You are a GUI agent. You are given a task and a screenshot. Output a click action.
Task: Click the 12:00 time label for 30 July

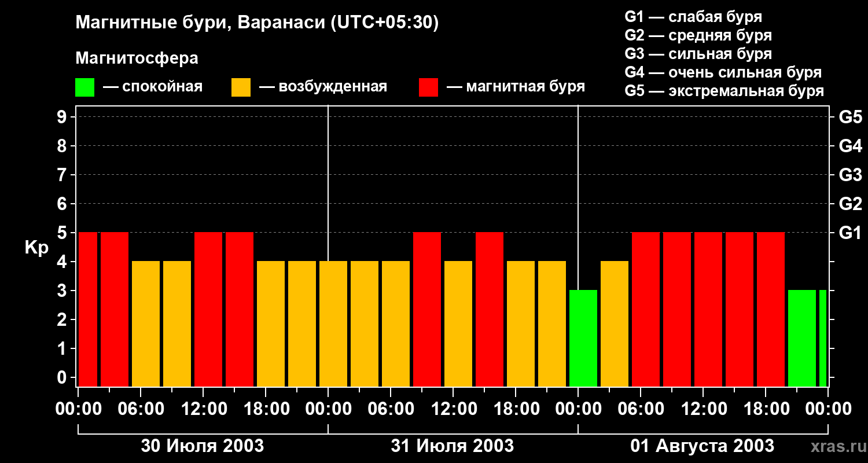[x=203, y=409]
